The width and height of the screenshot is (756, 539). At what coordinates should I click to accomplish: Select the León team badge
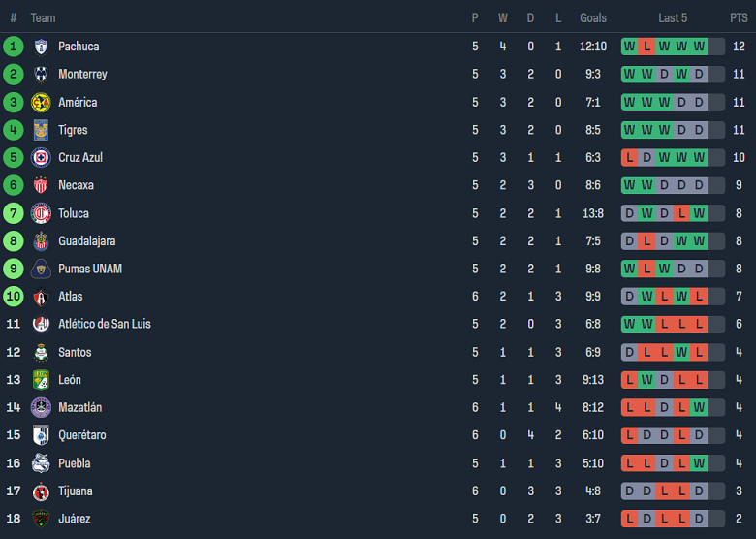[41, 380]
